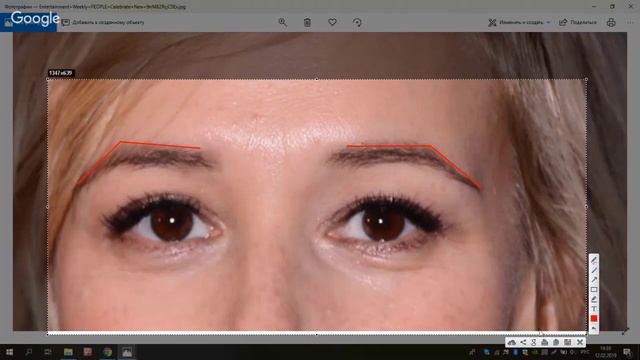The height and width of the screenshot is (360, 640).
Task: Open the taskbar search
Action: click(29, 352)
